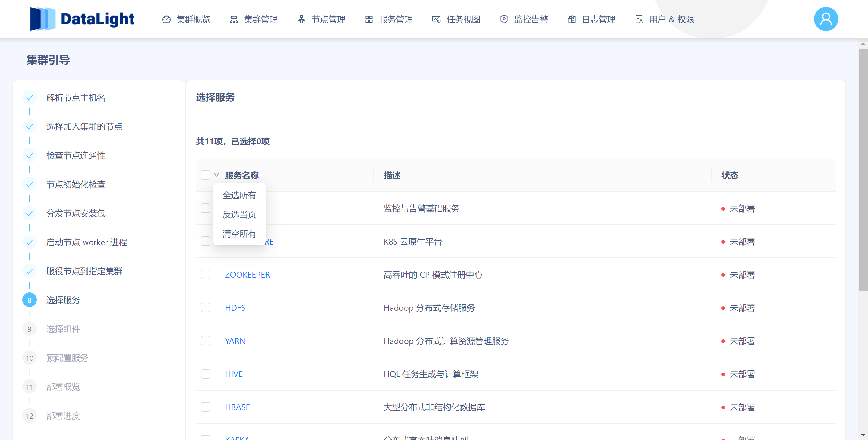The width and height of the screenshot is (868, 440).
Task: Check the HBASE service checkbox
Action: (x=206, y=407)
